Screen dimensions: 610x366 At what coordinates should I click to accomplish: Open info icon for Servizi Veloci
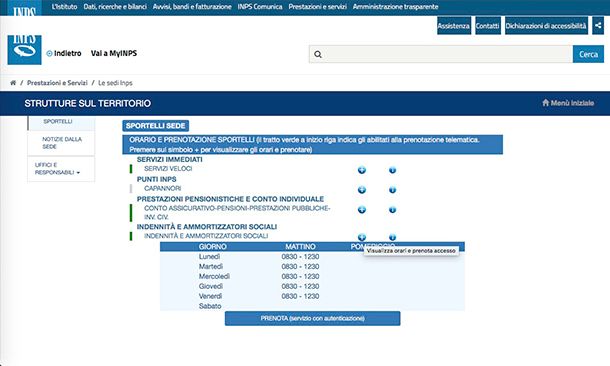(392, 170)
